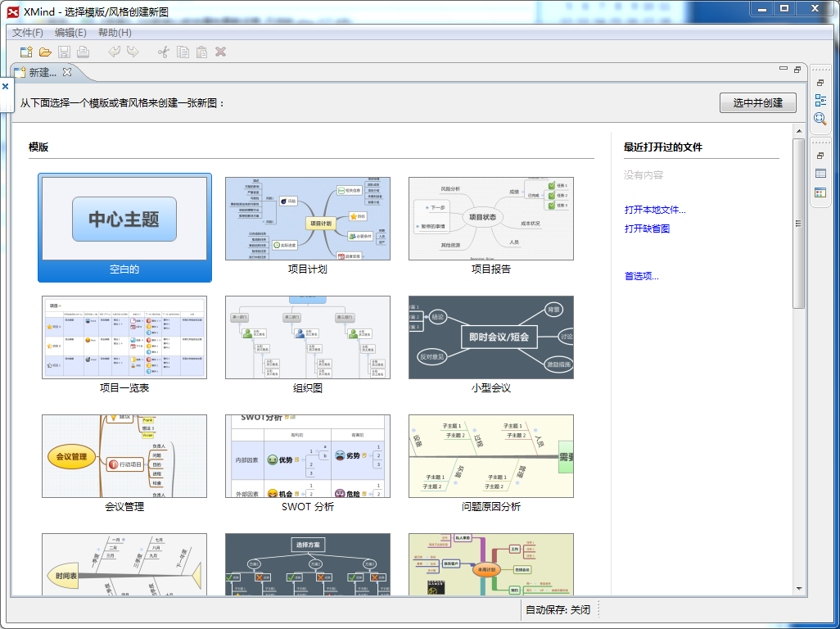Click the 没有内容 placeholder text
The width and height of the screenshot is (840, 629).
click(x=644, y=175)
